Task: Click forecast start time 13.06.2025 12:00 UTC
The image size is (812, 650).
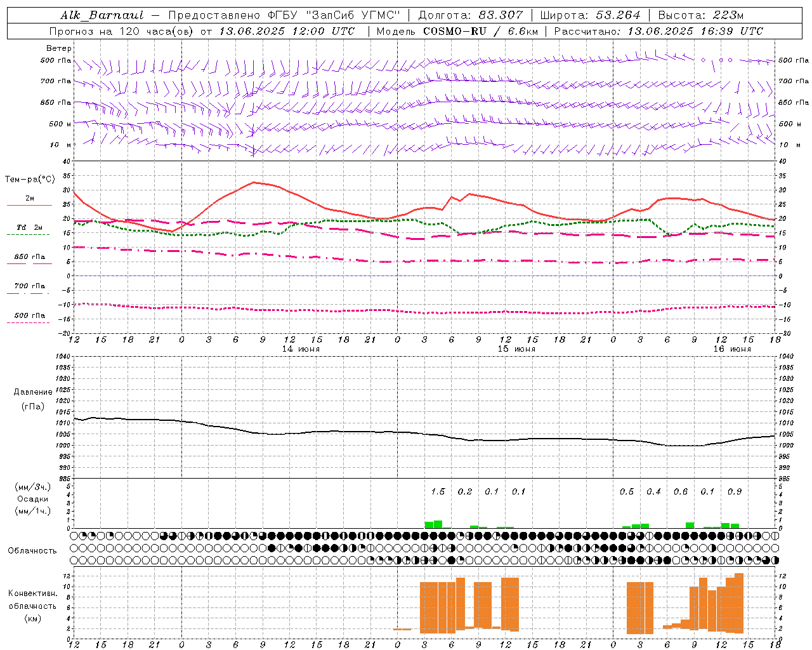Action: tap(287, 31)
